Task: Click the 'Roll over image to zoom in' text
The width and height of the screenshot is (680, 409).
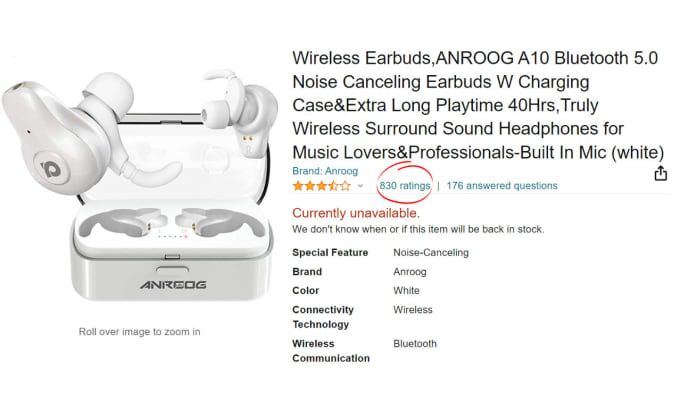Action: pyautogui.click(x=139, y=332)
